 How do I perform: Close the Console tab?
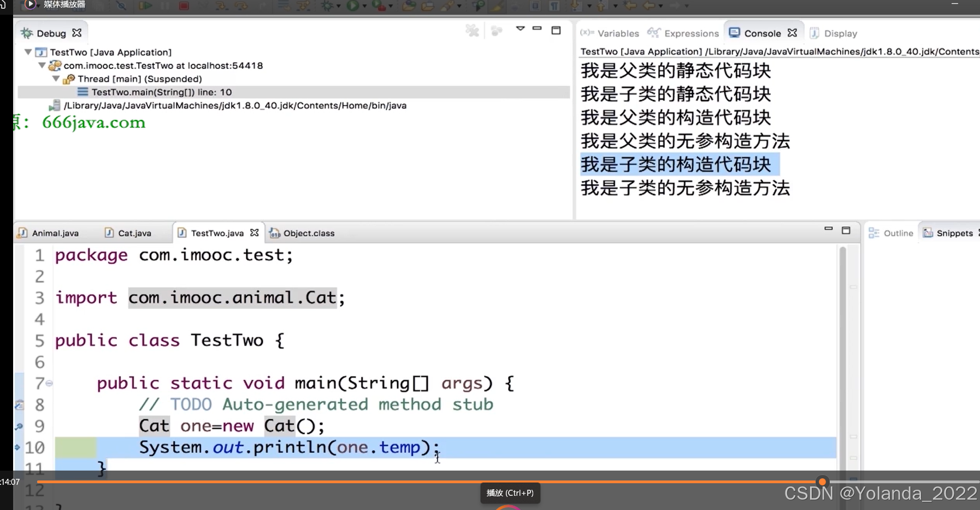tap(792, 33)
